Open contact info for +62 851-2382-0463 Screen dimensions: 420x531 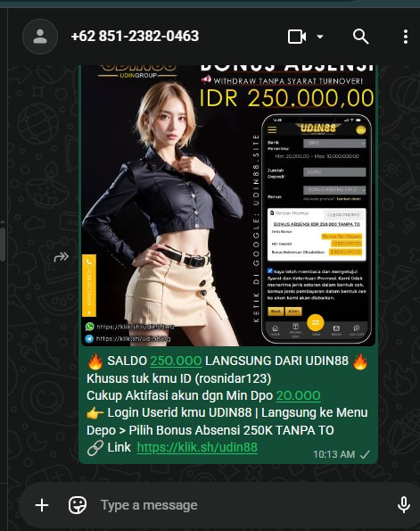(135, 37)
